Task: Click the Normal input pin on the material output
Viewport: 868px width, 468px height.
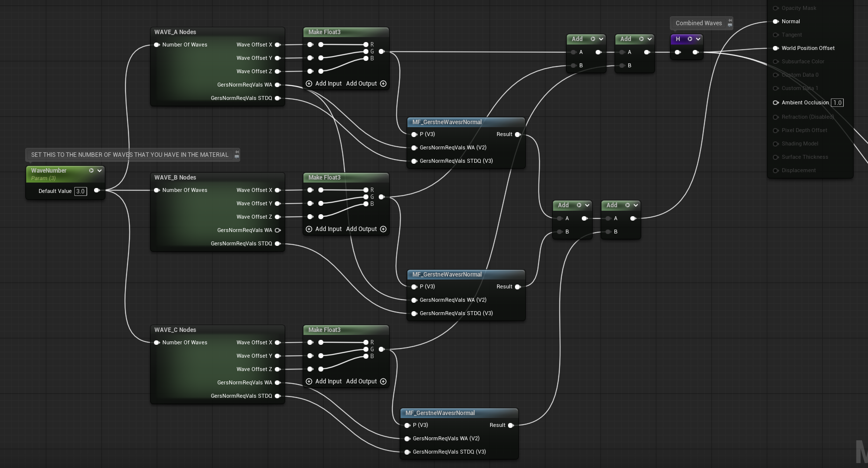Action: point(776,21)
